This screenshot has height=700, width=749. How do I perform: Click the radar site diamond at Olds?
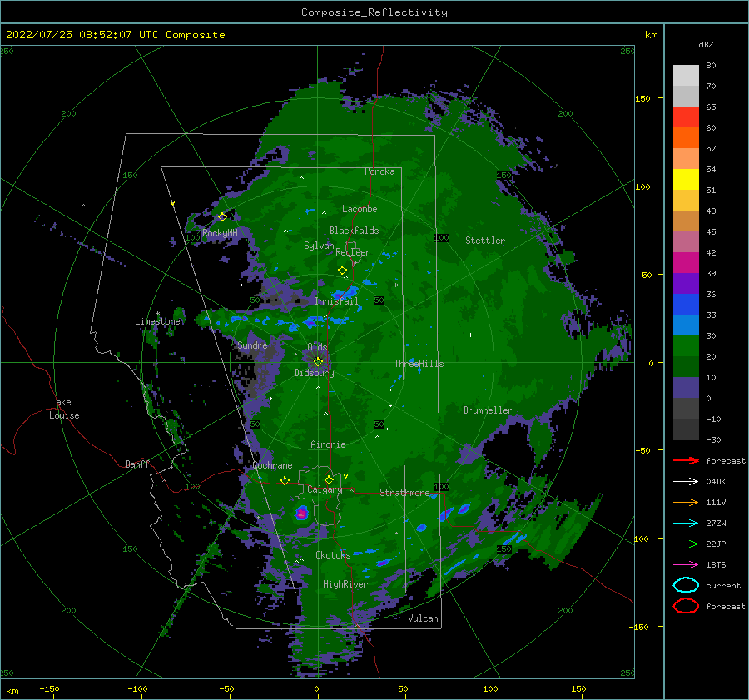click(318, 362)
